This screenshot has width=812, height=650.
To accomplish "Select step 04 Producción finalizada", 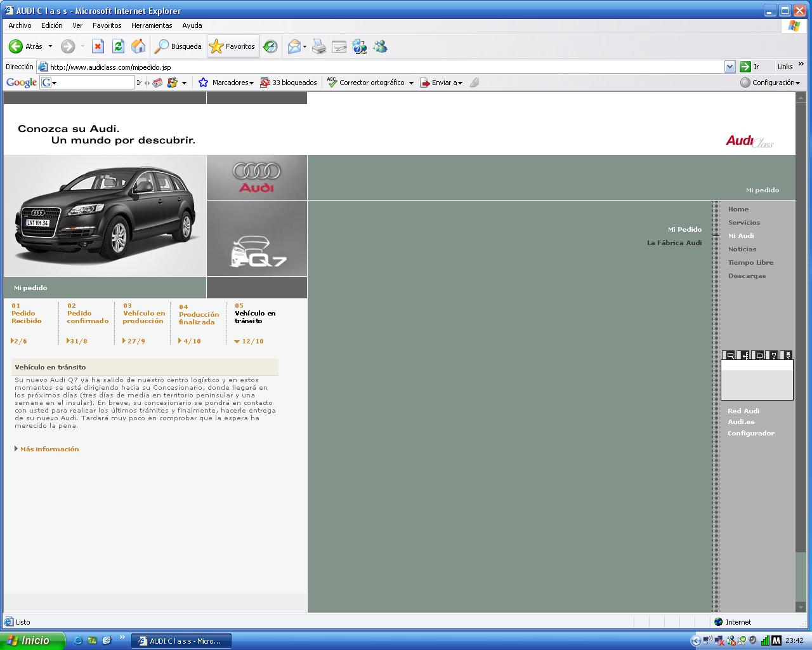I will 199,315.
